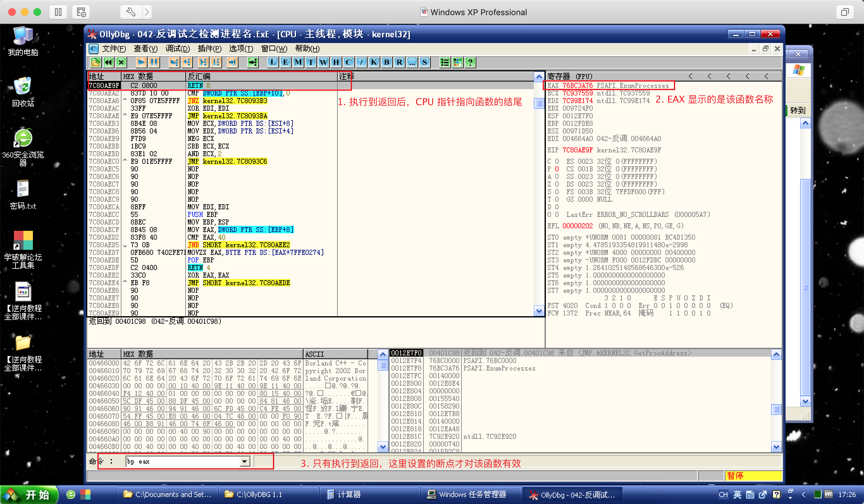This screenshot has height=504, width=864.
Task: Show the Call stack K button
Action: pos(374,62)
